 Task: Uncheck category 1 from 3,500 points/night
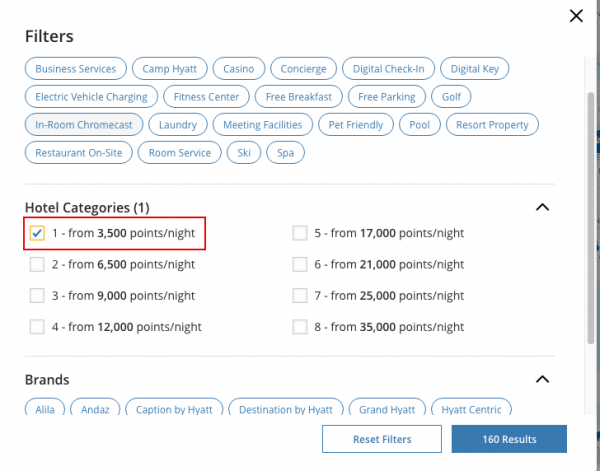coord(37,233)
